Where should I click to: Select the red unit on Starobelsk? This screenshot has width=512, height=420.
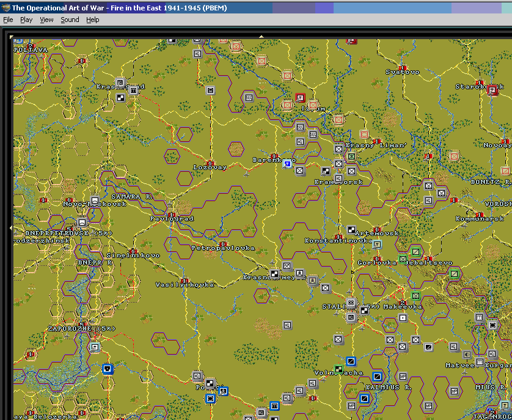coord(492,89)
